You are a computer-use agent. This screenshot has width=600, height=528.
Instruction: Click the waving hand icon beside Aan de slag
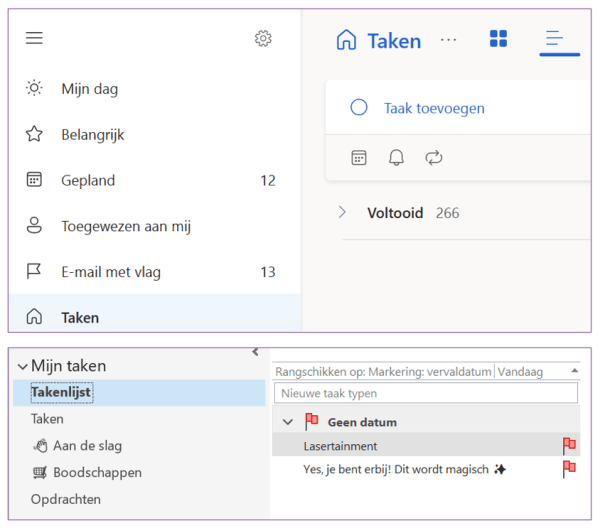pos(40,446)
